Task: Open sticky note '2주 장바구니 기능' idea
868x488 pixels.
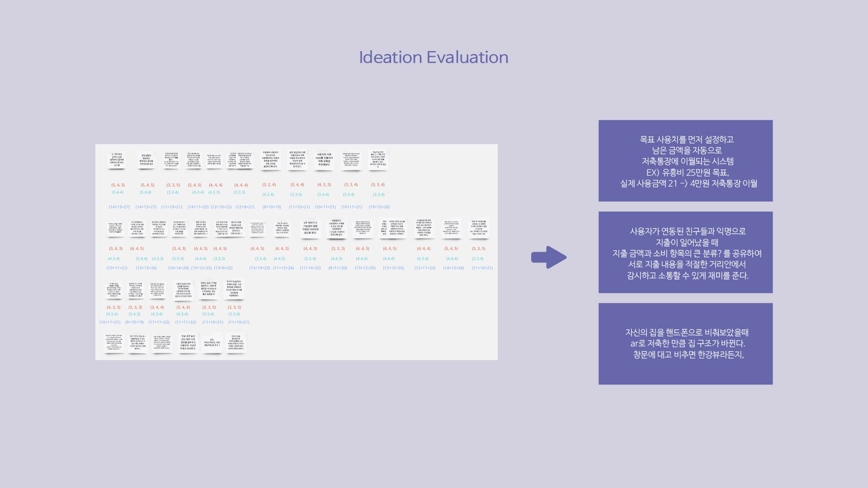Action: 310,228
